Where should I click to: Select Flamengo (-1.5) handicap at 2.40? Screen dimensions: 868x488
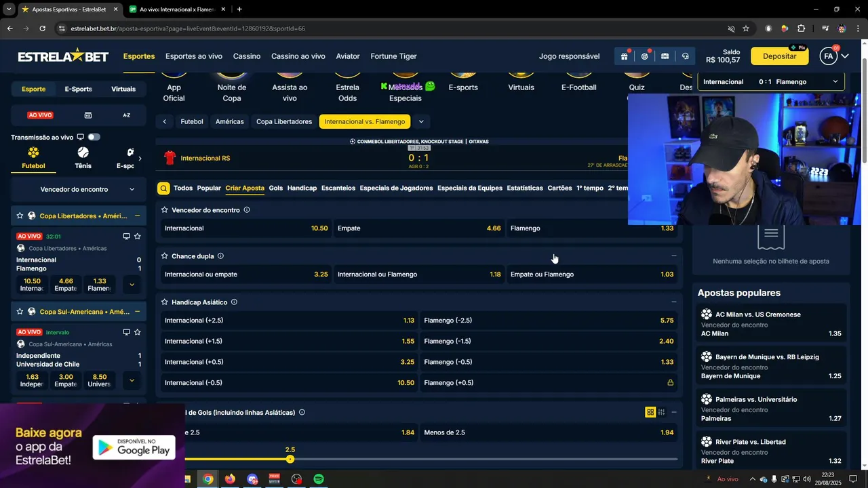549,341
